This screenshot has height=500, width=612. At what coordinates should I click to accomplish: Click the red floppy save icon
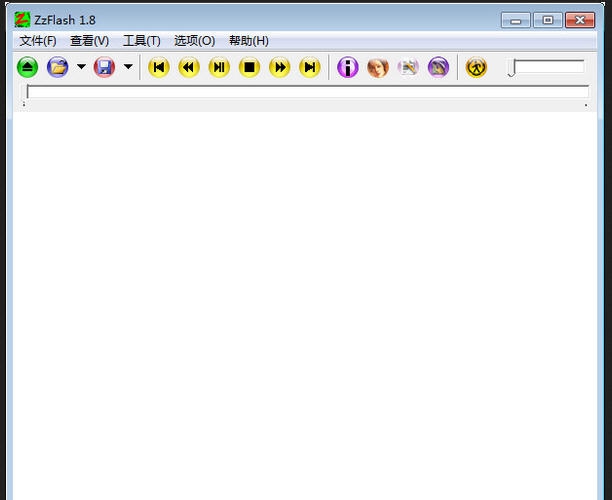104,67
